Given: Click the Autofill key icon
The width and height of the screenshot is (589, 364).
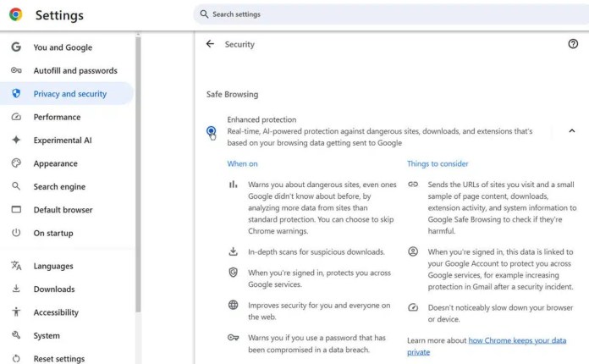Looking at the screenshot, I should 16,70.
